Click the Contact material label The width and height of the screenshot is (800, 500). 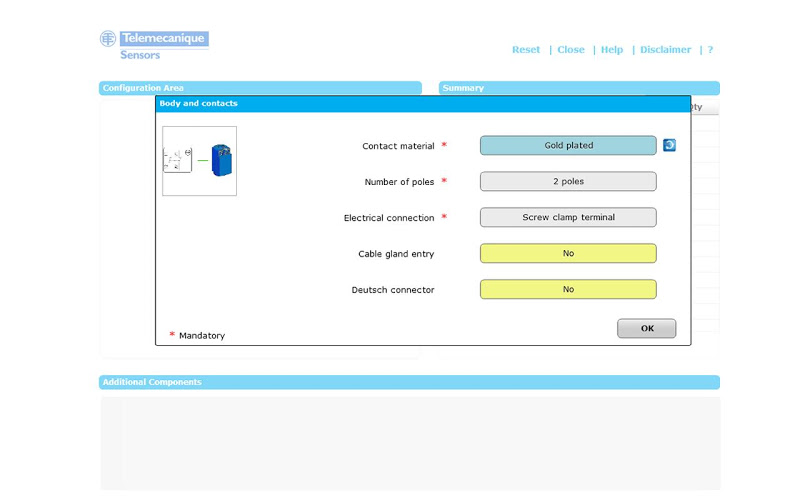tap(398, 146)
